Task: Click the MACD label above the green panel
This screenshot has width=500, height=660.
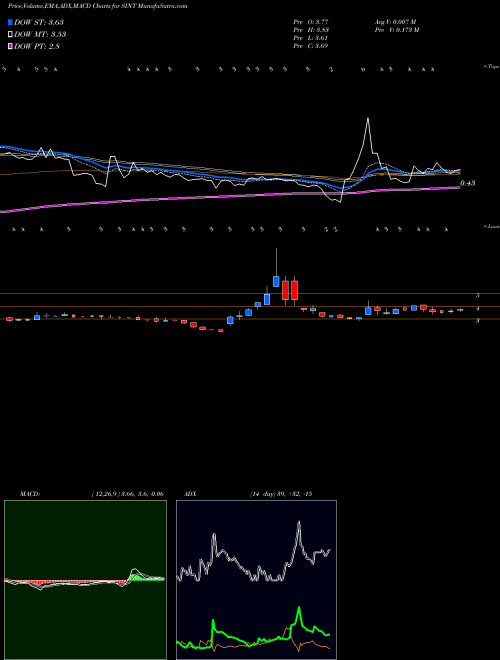Action: pyautogui.click(x=30, y=494)
